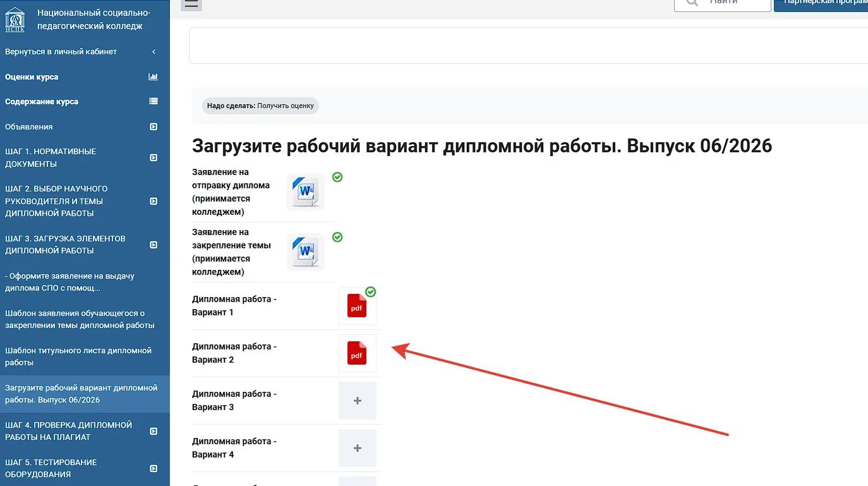Viewport: 868px width, 486px height.
Task: Open Содержание курса in the sidebar
Action: coord(42,101)
